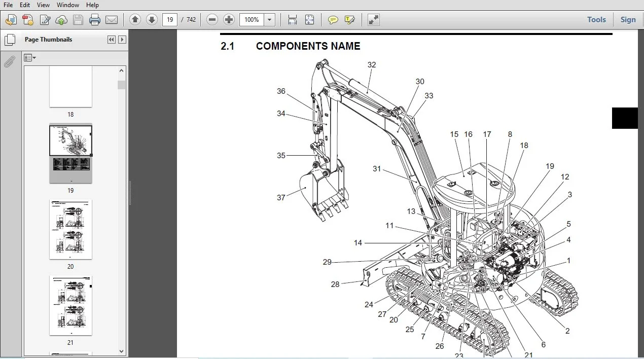Screen dimensions: 644x359
Task: Open the Tools pane
Action: 596,20
